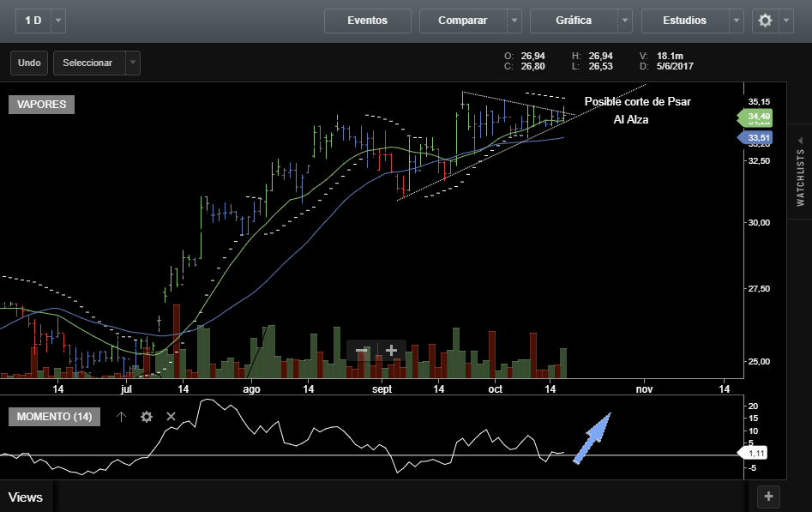The height and width of the screenshot is (512, 812).
Task: Click the green 34,49 price marker
Action: pos(756,117)
